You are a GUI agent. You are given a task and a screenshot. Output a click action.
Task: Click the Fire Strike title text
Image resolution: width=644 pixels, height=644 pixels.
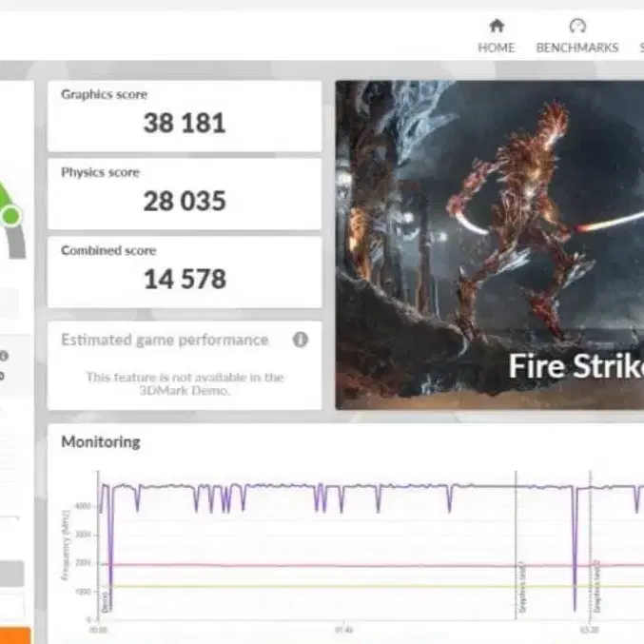tap(576, 366)
